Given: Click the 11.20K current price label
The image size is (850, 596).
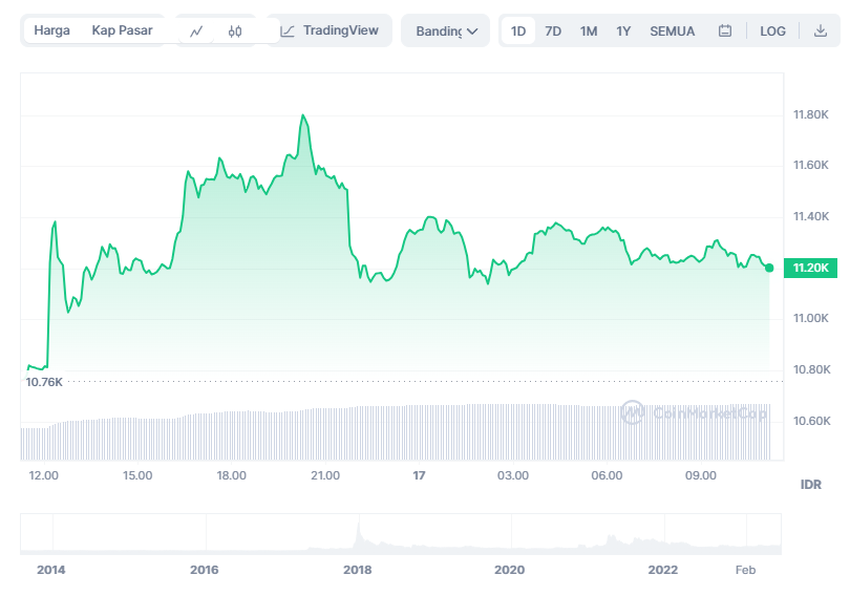Looking at the screenshot, I should [x=809, y=268].
